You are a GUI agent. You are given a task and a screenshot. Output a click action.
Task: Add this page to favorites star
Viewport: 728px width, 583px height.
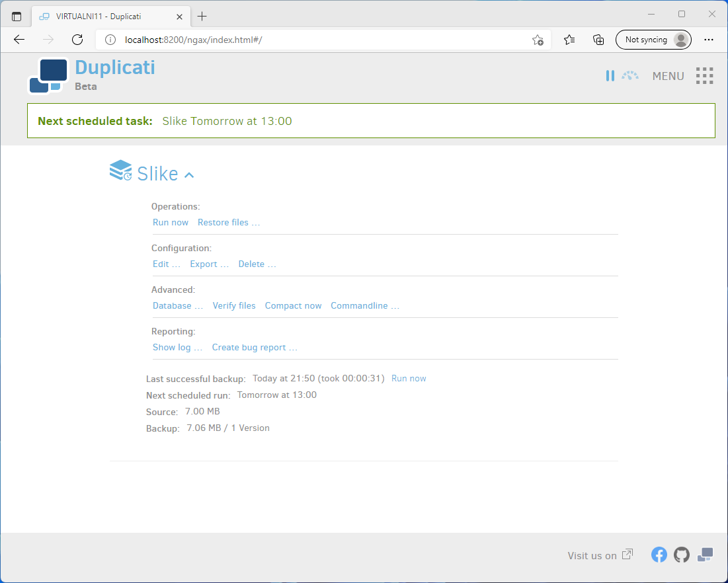(x=538, y=40)
